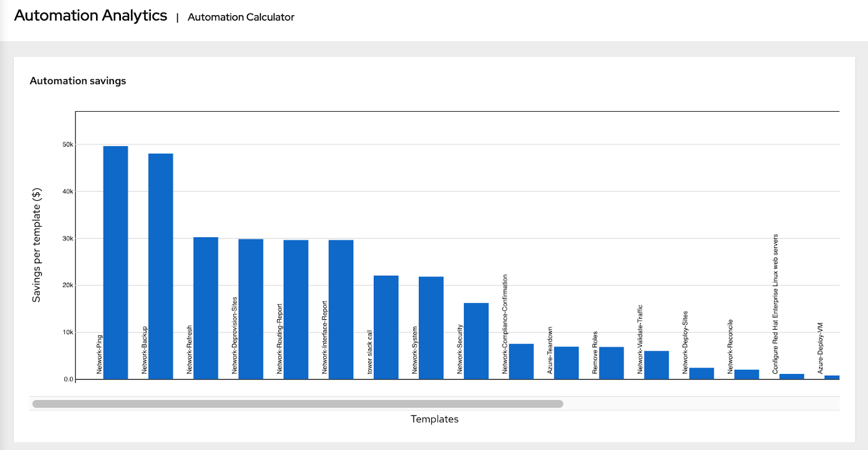Viewport: 868px width, 450px height.
Task: Select the Network-Compliance-Confirmation bar
Action: 521,362
